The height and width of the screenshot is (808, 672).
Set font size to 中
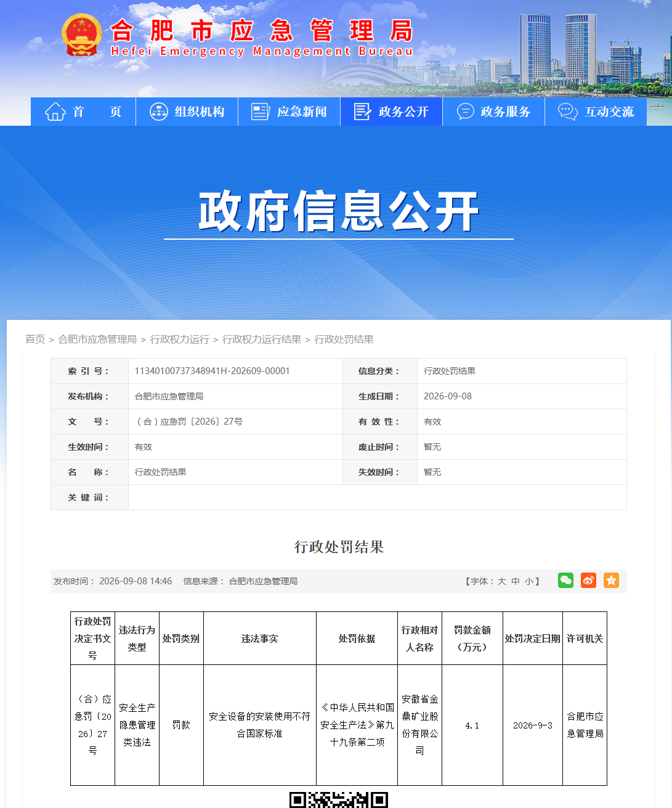(516, 581)
